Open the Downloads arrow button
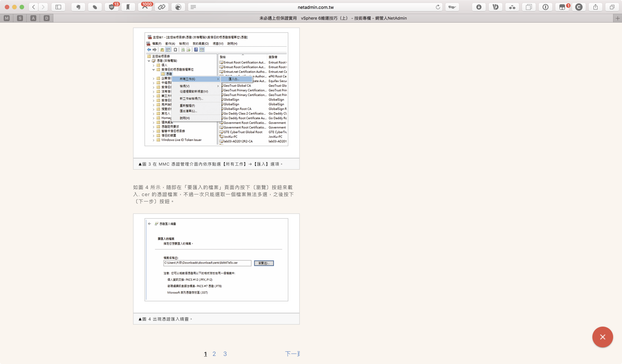Viewport: 622px width, 364px height. 479,7
